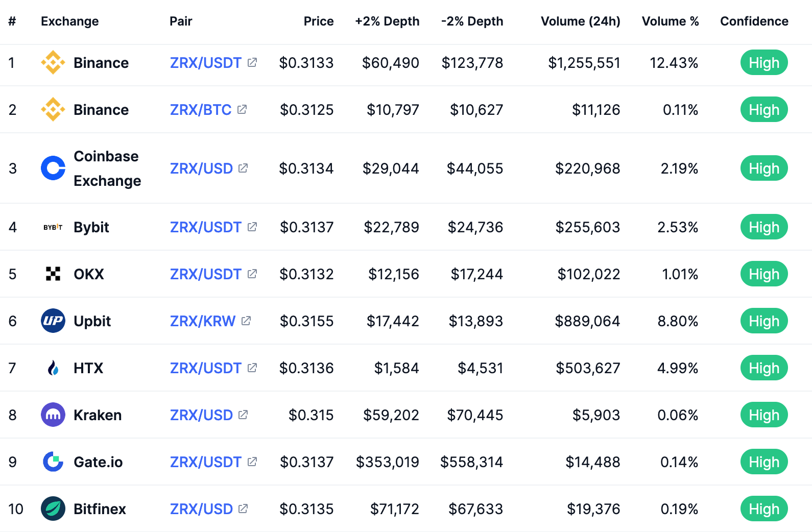The width and height of the screenshot is (812, 532).
Task: Open the ZRX/KRW pair link
Action: point(203,321)
